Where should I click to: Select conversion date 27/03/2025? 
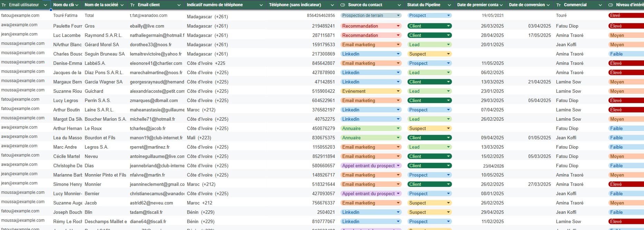539,184
